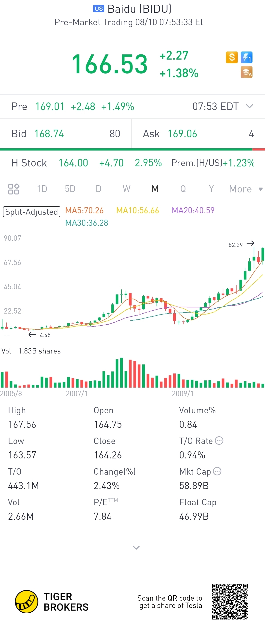The image size is (265, 644).
Task: Tap the +1.38% change percentage
Action: [179, 73]
